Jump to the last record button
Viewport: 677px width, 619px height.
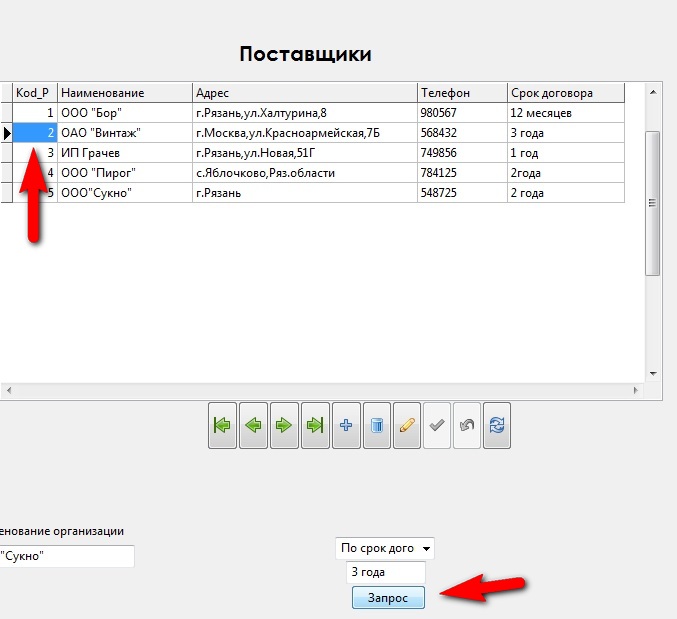(315, 426)
